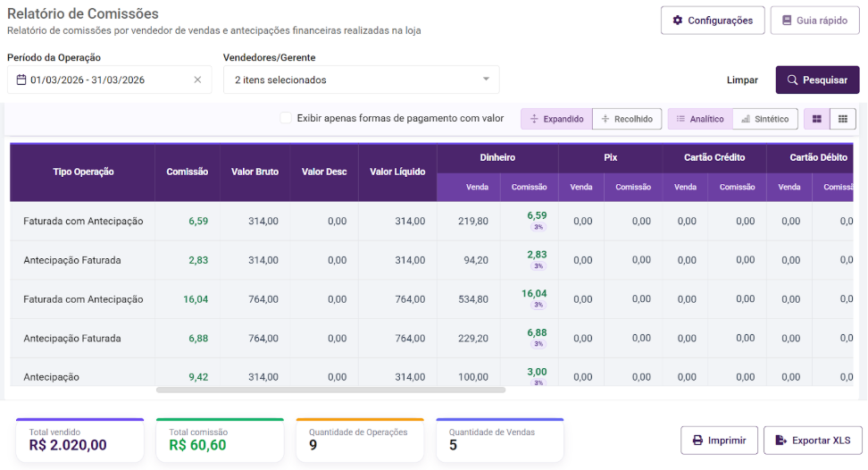Select the Analítico report mode
868x470 pixels.
[700, 119]
